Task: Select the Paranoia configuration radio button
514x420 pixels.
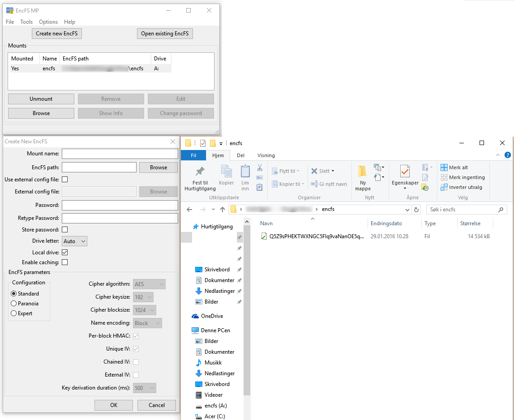Action: (13, 304)
